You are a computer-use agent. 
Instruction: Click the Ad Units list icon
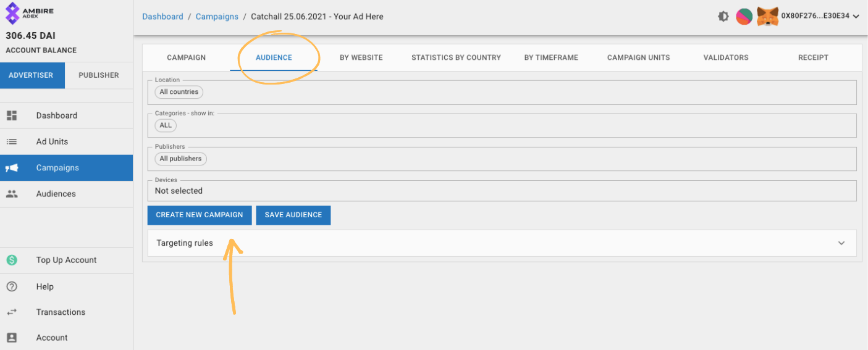12,141
